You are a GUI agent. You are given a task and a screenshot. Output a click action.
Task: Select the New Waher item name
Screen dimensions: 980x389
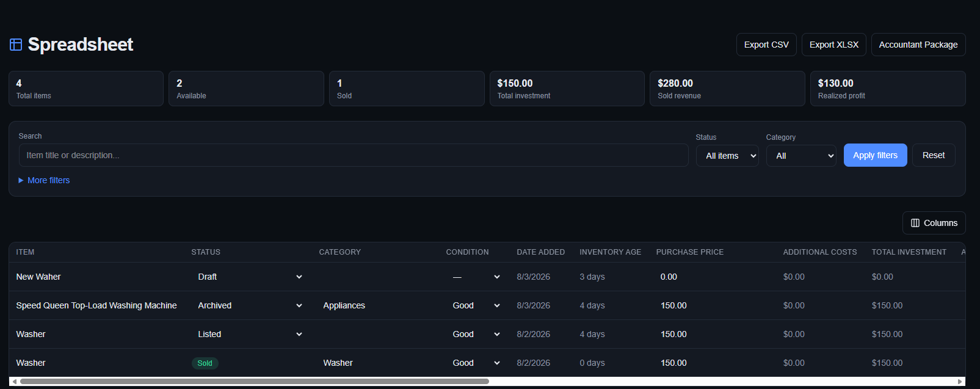38,277
